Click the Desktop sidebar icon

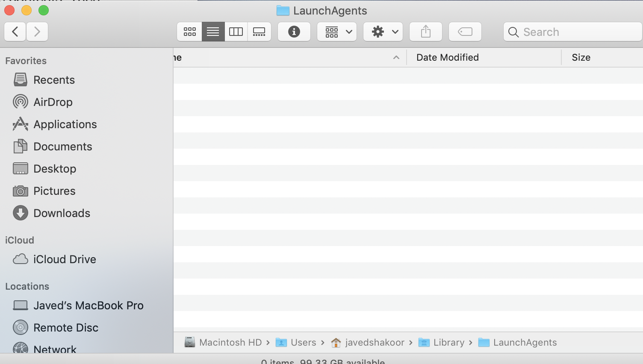click(21, 169)
